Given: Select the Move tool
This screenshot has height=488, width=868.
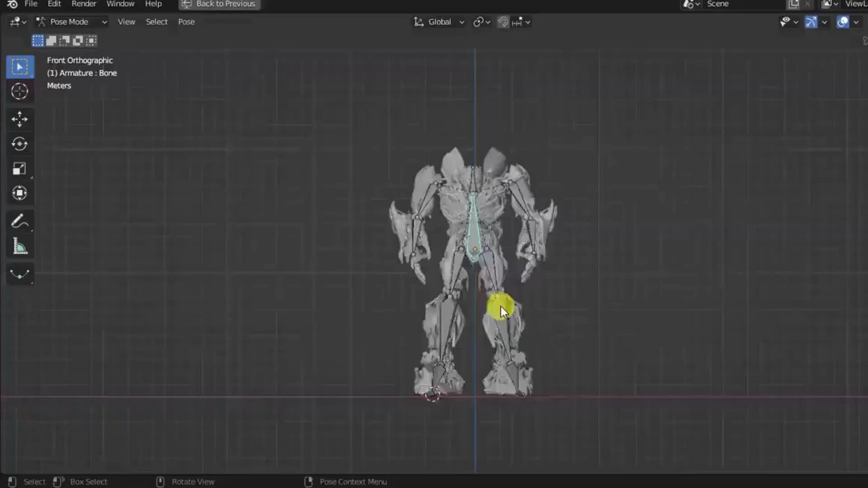Looking at the screenshot, I should 19,119.
